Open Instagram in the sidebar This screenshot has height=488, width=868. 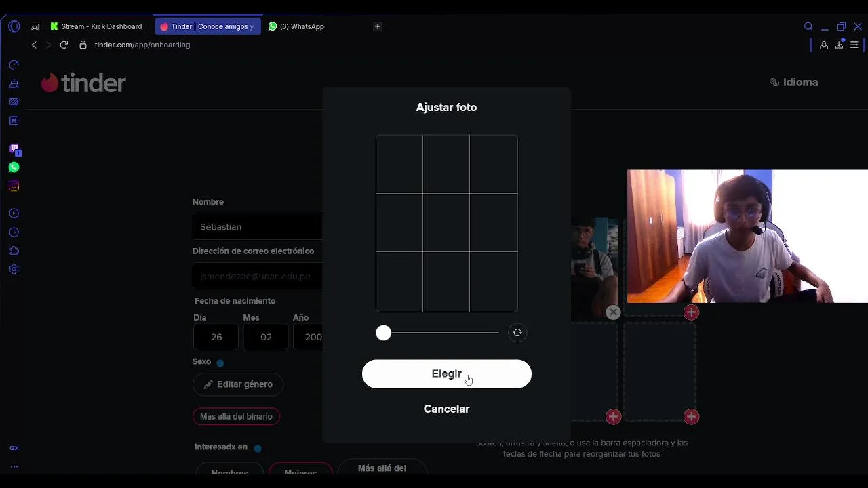14,186
